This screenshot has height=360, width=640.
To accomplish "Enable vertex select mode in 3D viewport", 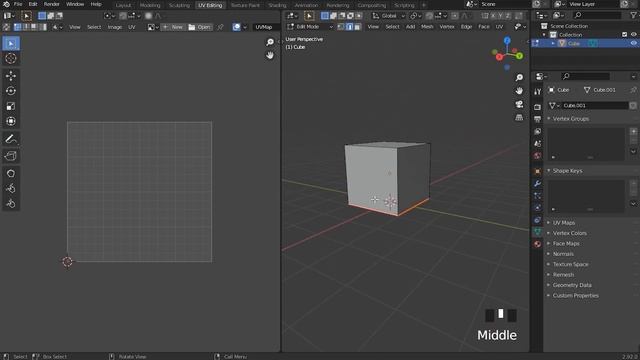I will tap(341, 27).
